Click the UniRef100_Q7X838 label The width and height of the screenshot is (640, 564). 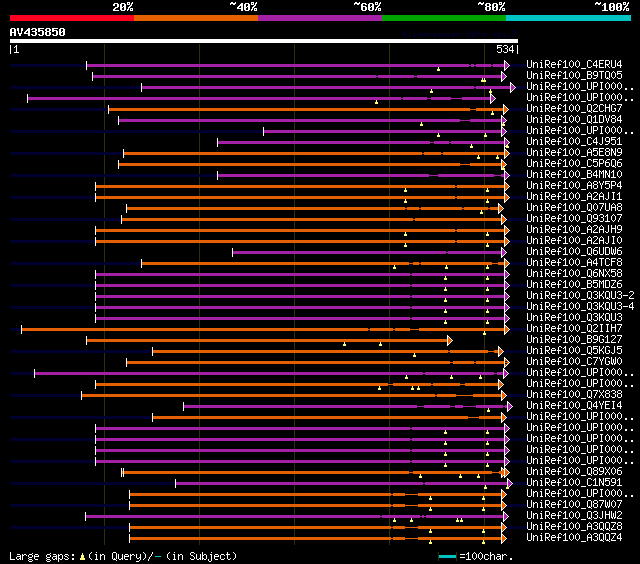[x=574, y=395]
